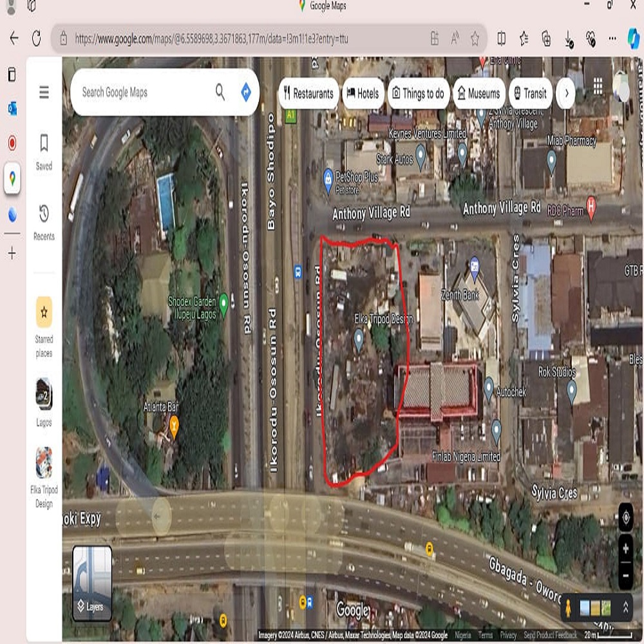Open the Starred places shortcut
Image resolution: width=644 pixels, height=644 pixels.
point(44,327)
